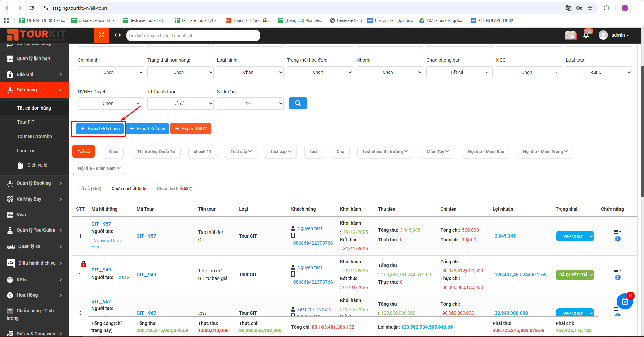Click the Zalo icon for GIT__949 row
The width and height of the screenshot is (644, 337).
(617, 278)
